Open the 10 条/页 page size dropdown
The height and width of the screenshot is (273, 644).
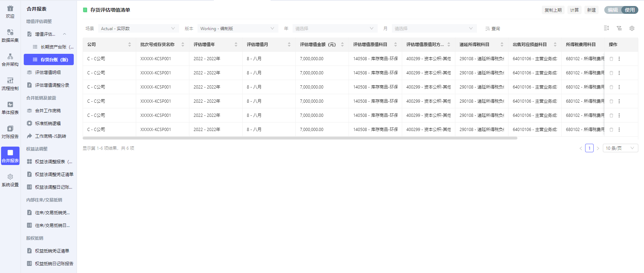point(620,148)
